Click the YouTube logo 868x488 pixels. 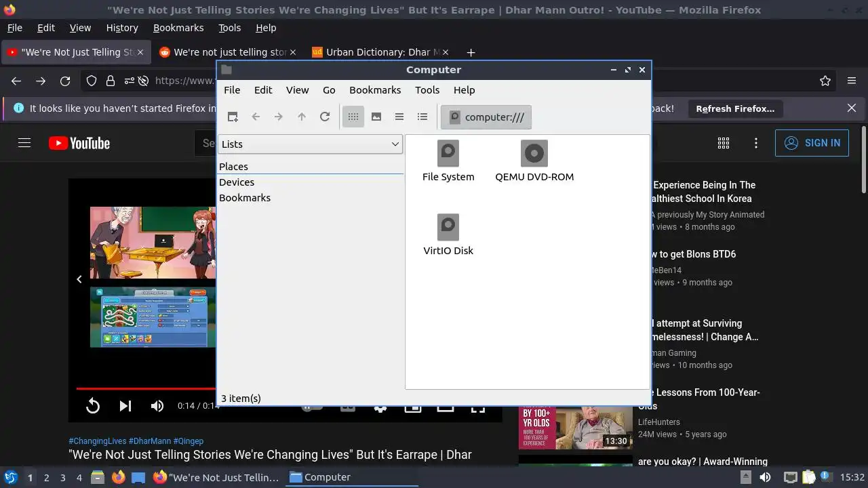pos(79,143)
